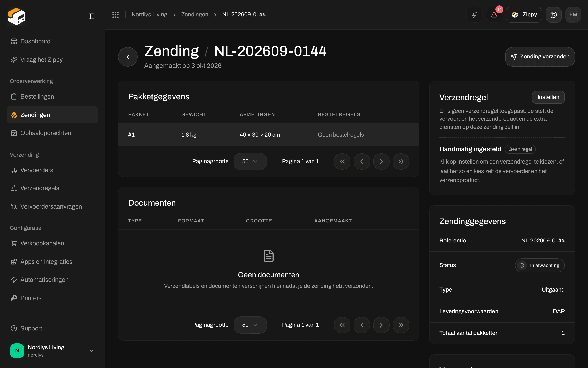The image size is (588, 368).
Task: Click the In afwachting status badge
Action: (x=540, y=265)
